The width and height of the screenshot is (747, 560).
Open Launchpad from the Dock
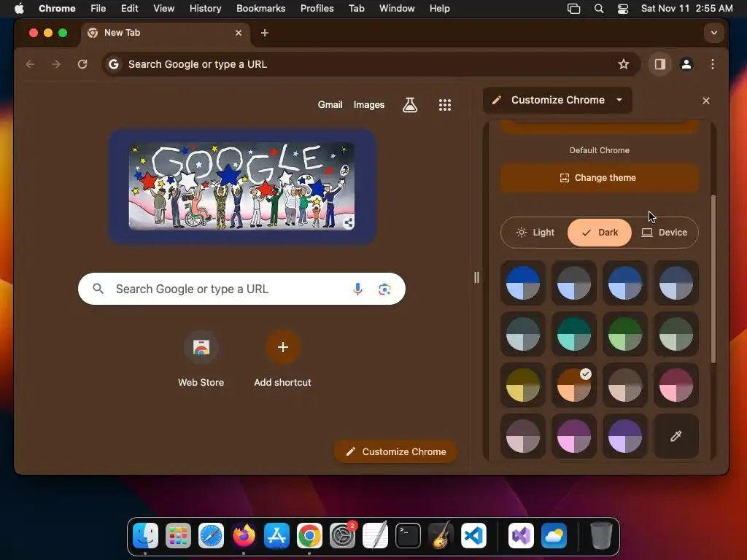click(x=178, y=536)
